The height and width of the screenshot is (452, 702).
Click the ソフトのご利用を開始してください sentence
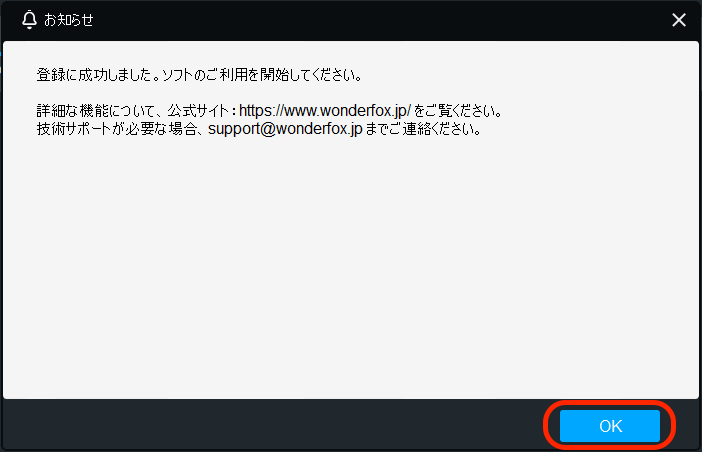pyautogui.click(x=261, y=75)
